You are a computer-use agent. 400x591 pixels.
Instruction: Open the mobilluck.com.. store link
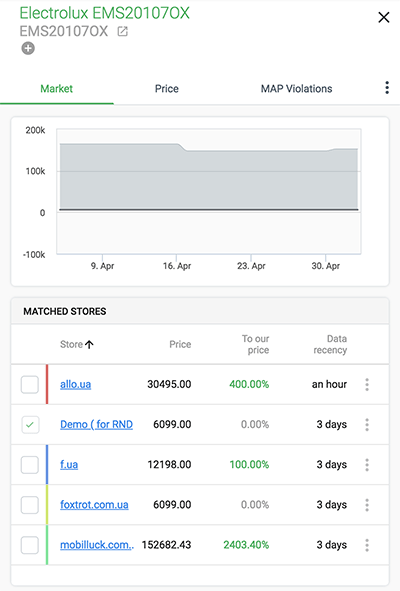97,545
